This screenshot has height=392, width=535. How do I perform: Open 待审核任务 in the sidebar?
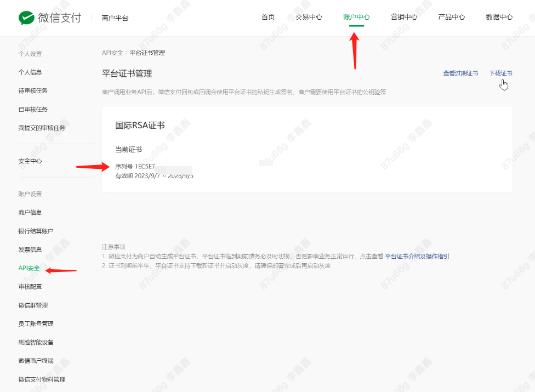point(33,90)
